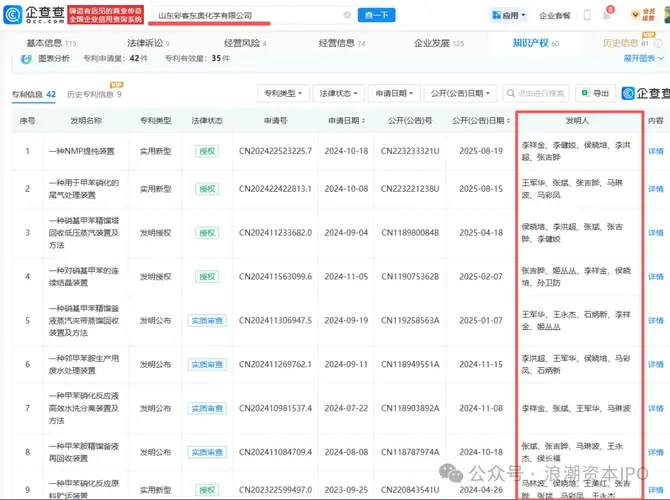Switch to the 经营信息 tab
Viewport: 670px width, 500px height.
pos(342,43)
